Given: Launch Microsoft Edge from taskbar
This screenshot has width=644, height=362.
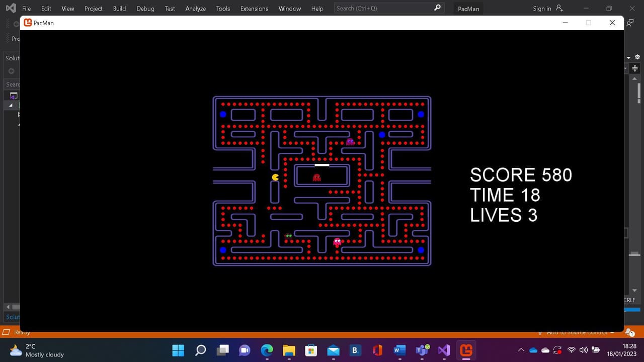Looking at the screenshot, I should 267,350.
